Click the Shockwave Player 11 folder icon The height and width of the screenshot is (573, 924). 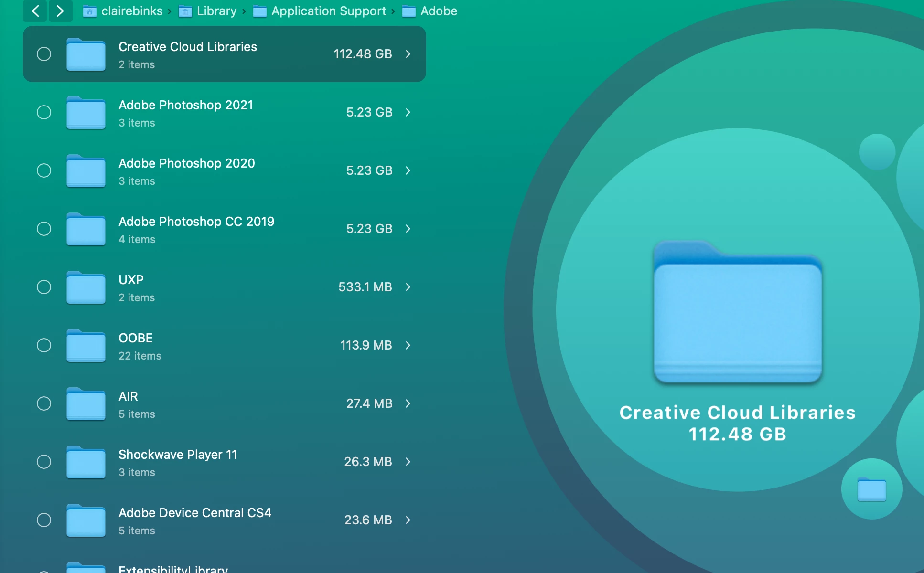86,462
